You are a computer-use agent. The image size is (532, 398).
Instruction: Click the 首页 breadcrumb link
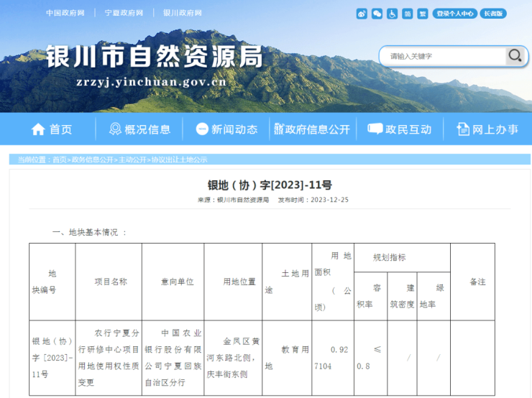point(60,159)
